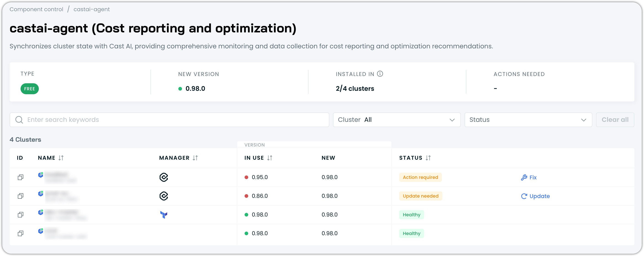Click the castai-agent breadcrumb item
Screen dimensions: 644x256
pyautogui.click(x=92, y=9)
